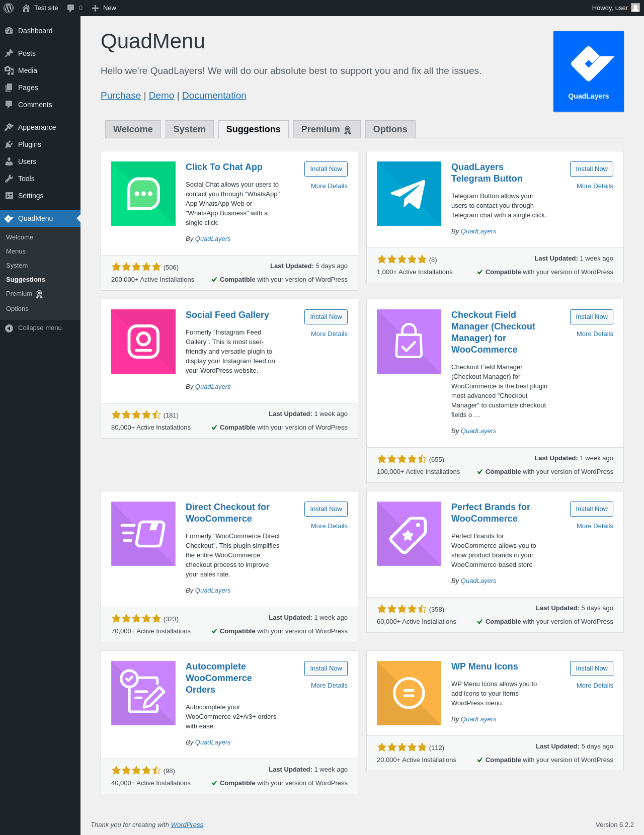
Task: Open the WP Menu Icons title link
Action: (485, 666)
